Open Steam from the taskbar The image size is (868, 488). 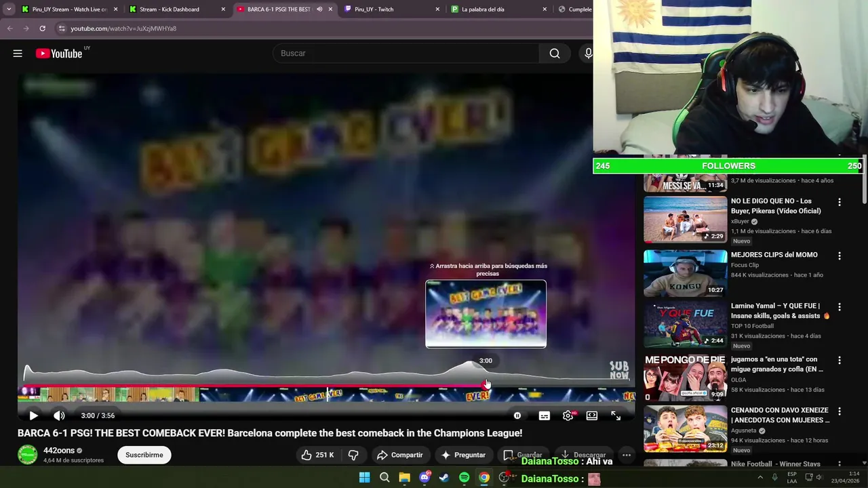(444, 478)
